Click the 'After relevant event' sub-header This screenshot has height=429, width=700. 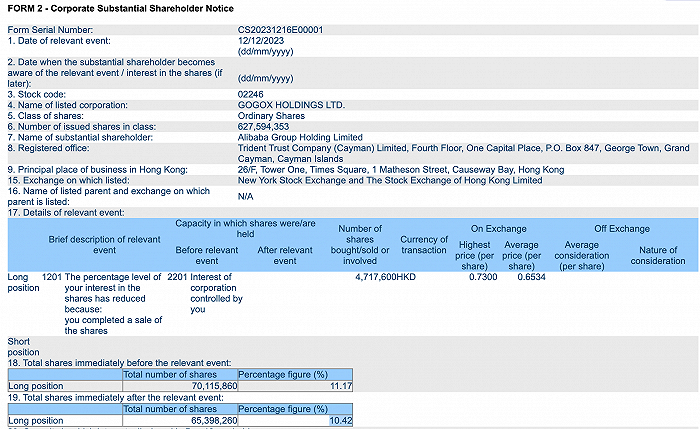(285, 255)
